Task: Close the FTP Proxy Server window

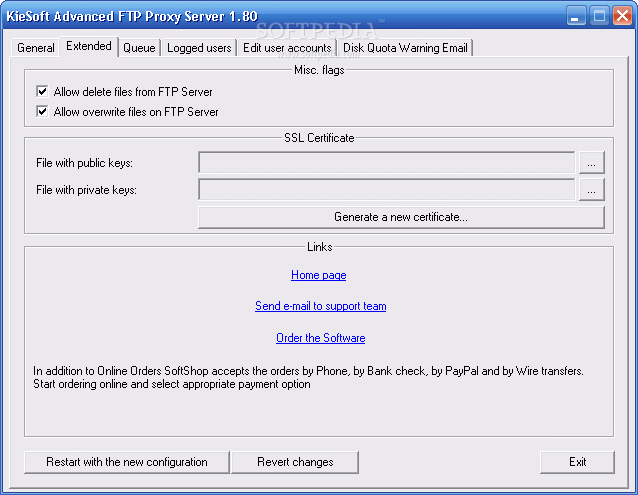Action: pyautogui.click(x=622, y=16)
